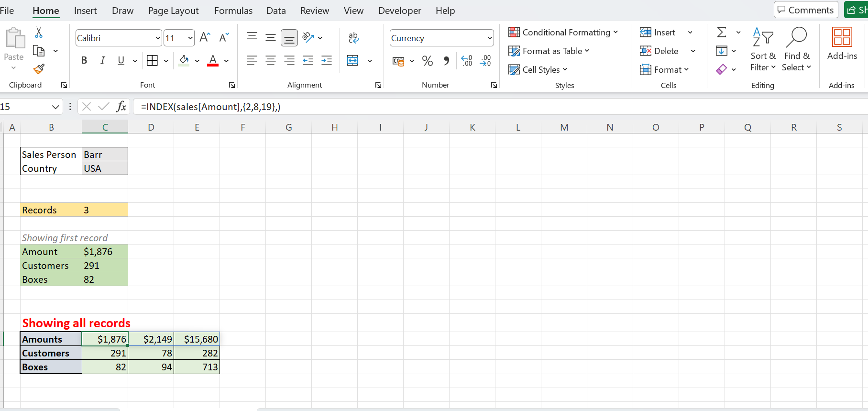Open the Draw ribbon tab

tap(122, 11)
